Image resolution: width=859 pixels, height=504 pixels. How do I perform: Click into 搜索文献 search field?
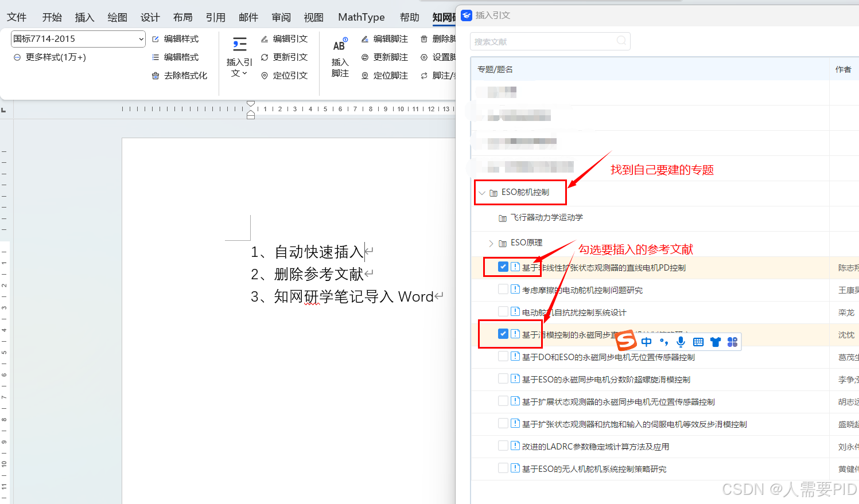click(550, 41)
